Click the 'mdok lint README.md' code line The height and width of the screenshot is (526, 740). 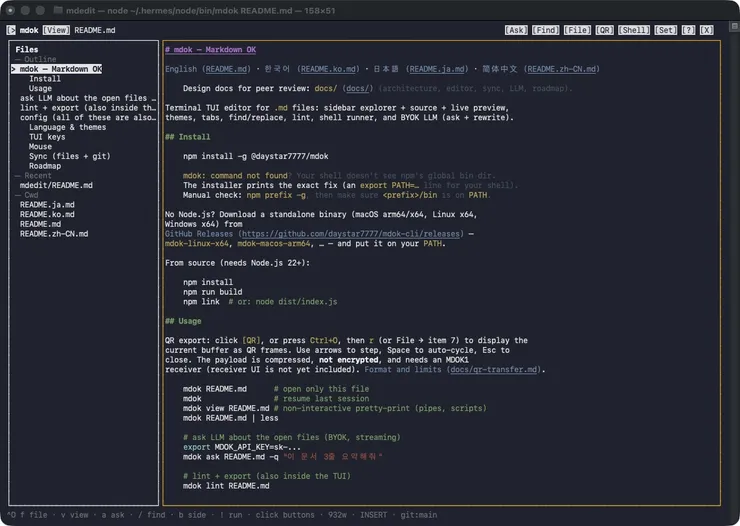pyautogui.click(x=226, y=486)
